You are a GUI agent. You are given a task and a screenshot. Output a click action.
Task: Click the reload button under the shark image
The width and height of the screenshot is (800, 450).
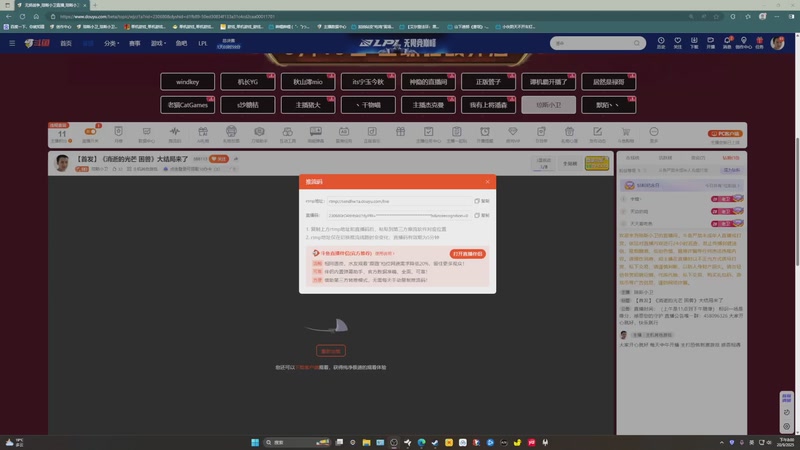331,351
